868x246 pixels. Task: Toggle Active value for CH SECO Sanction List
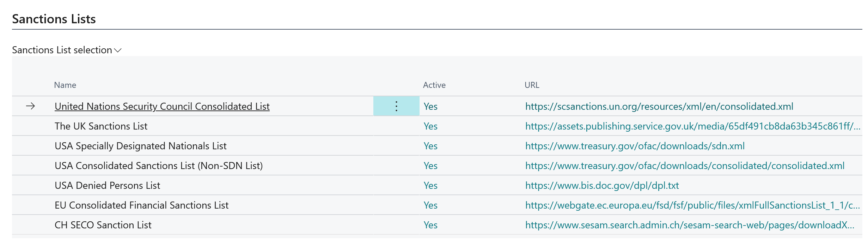click(430, 225)
